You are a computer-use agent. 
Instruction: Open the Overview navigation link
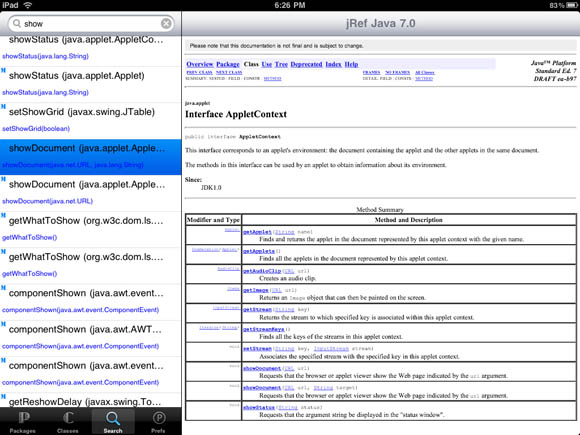200,64
